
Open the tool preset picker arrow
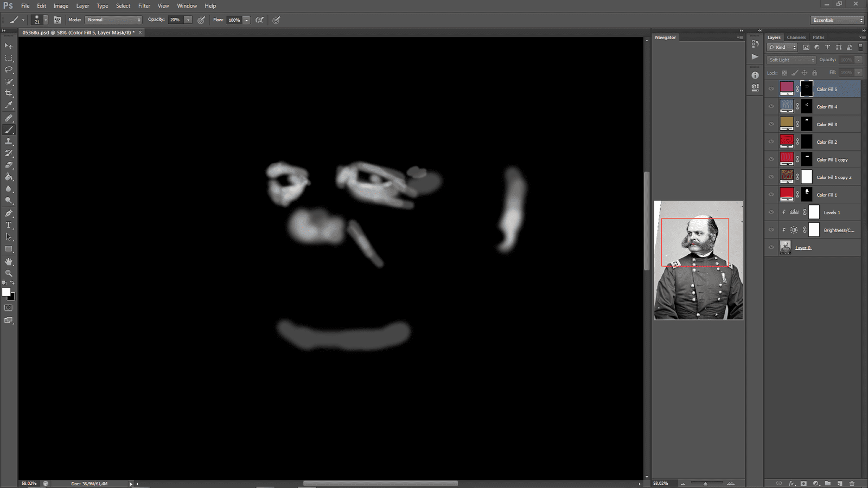[x=23, y=20]
